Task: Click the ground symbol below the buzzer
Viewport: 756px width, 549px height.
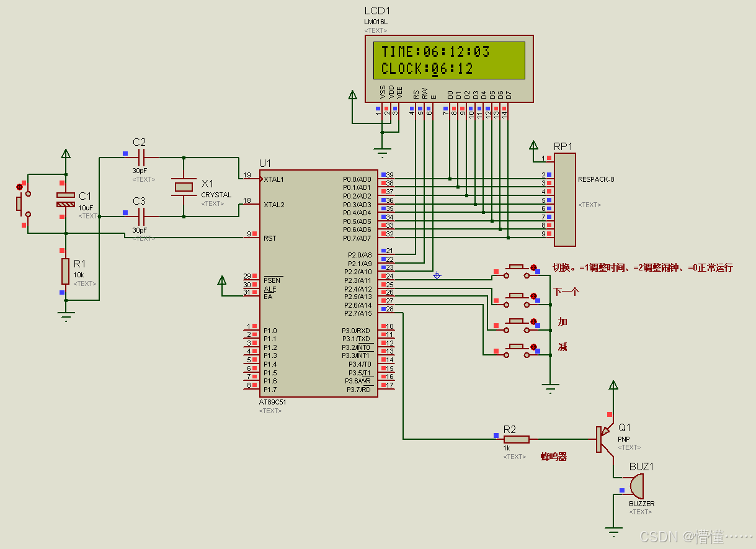Action: click(613, 531)
